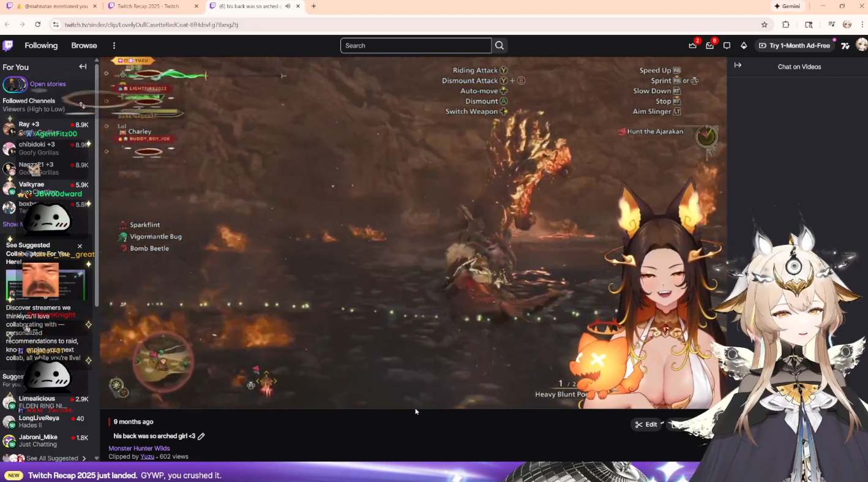Click the Open stories link

click(48, 84)
